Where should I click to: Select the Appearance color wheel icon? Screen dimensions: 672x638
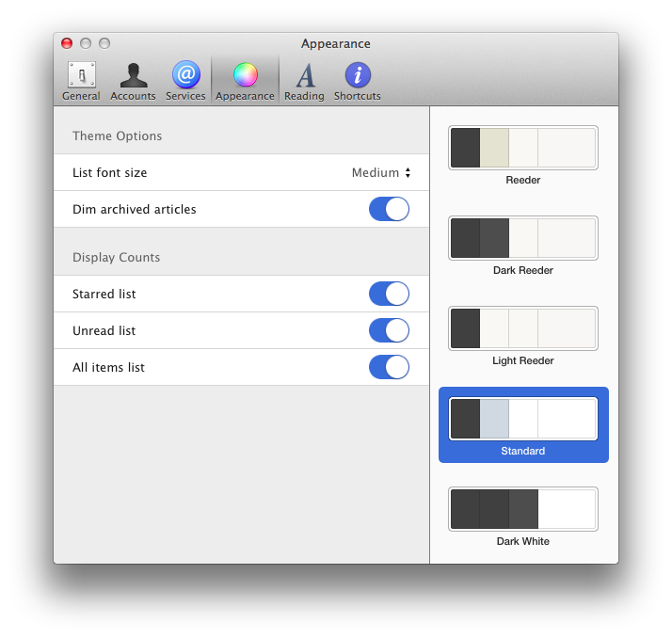(x=245, y=74)
